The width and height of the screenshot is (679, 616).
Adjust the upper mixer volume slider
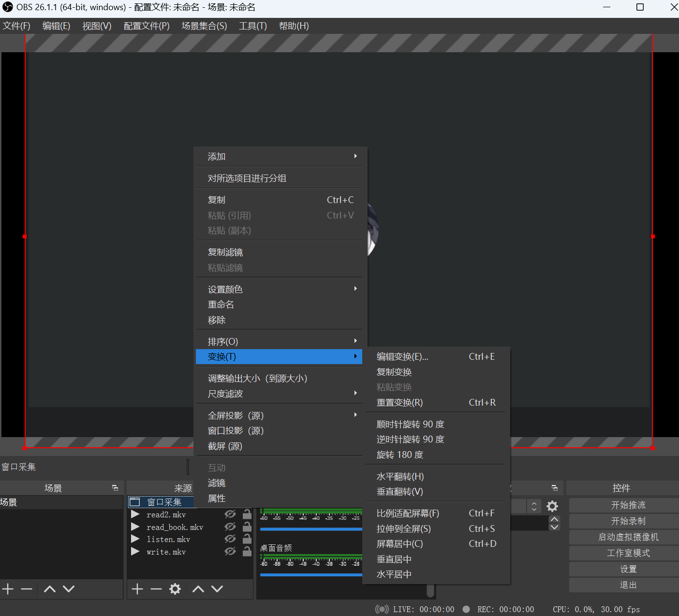point(311,529)
